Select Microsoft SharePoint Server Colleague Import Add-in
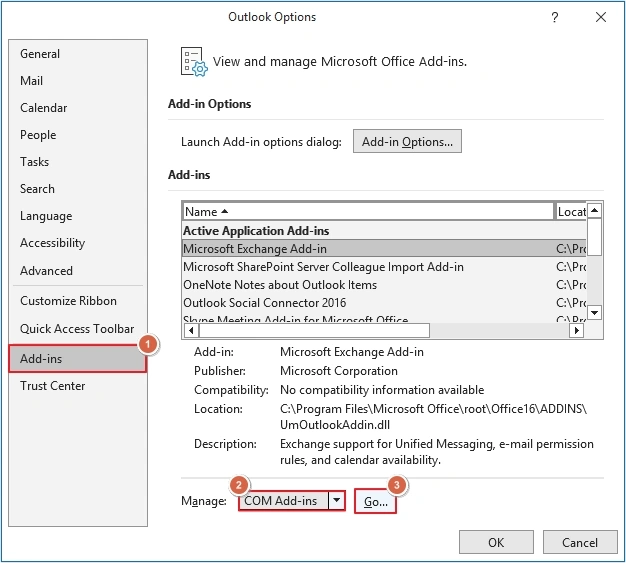This screenshot has height=563, width=626. (x=384, y=267)
